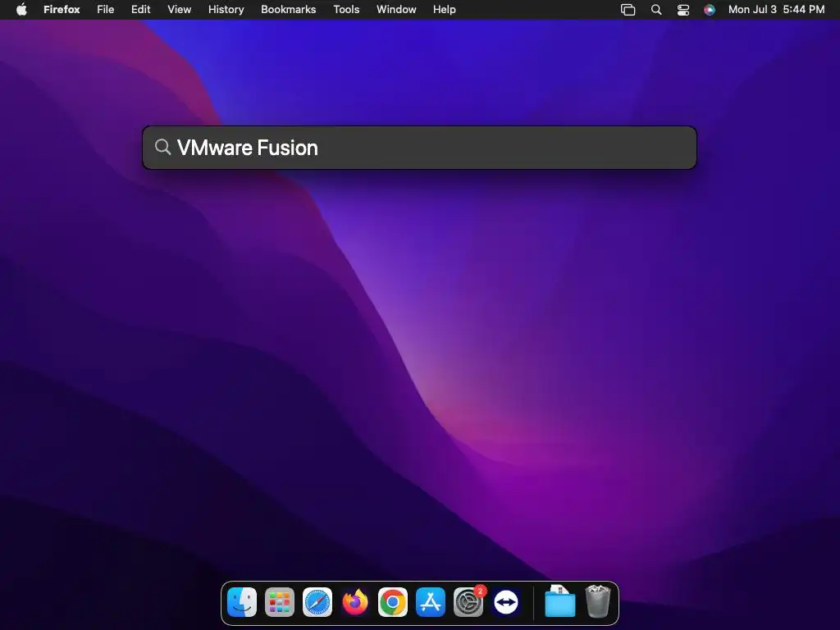The image size is (840, 630).
Task: Open Launchpad from the Dock
Action: [x=280, y=602]
